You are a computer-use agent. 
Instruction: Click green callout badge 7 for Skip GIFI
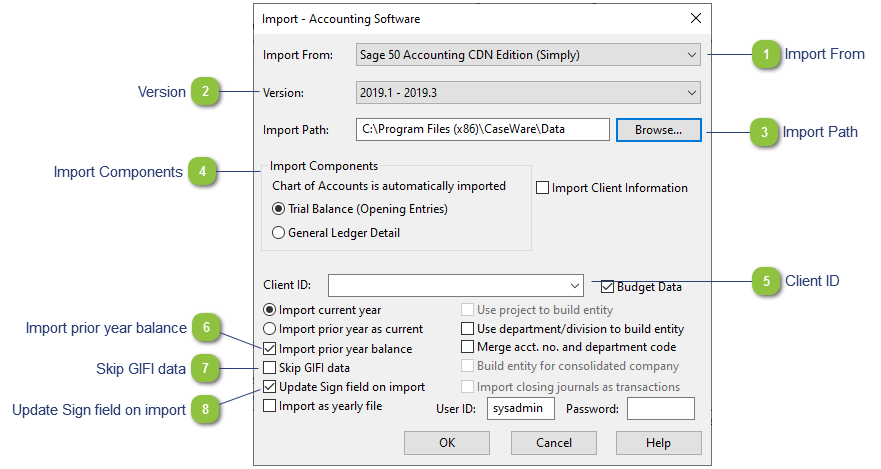point(205,368)
